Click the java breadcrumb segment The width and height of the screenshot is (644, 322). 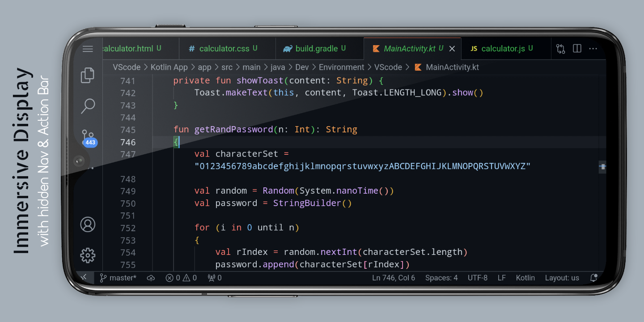278,68
